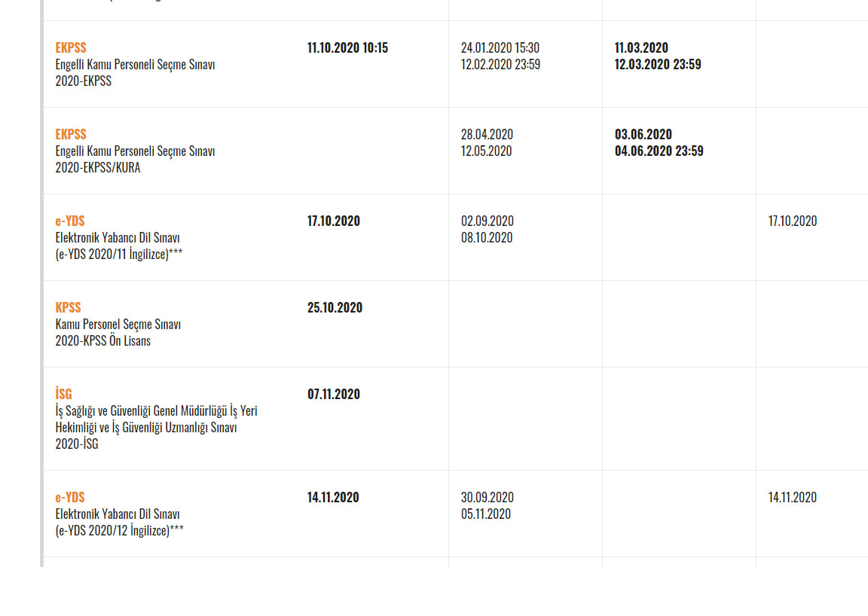Open the e-YDS 2020/11 İngilizce link
868x616 pixels.
pos(70,221)
